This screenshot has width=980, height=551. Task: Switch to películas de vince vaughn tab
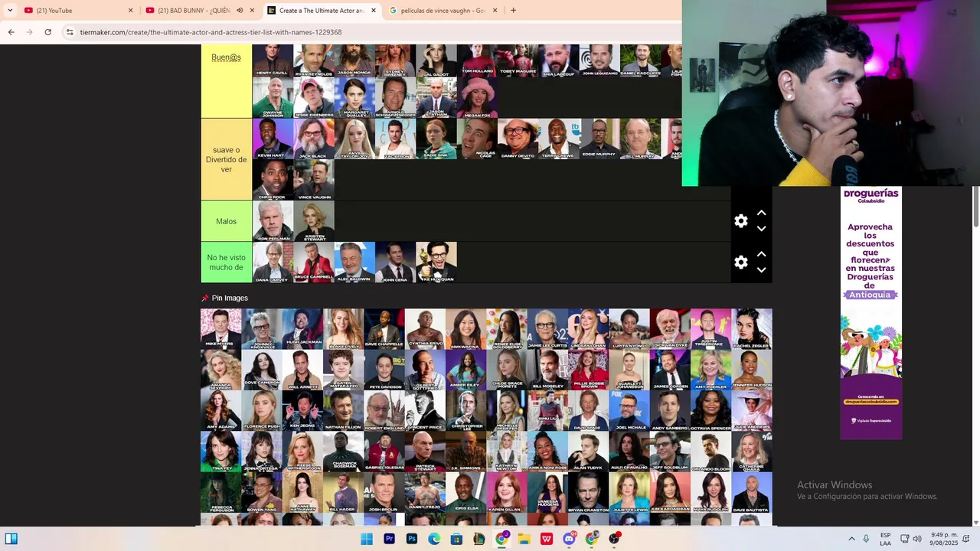pos(443,11)
